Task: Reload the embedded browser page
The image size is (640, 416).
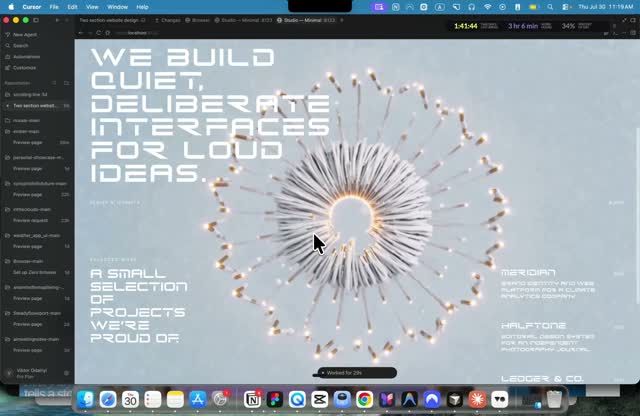Action: (x=98, y=33)
